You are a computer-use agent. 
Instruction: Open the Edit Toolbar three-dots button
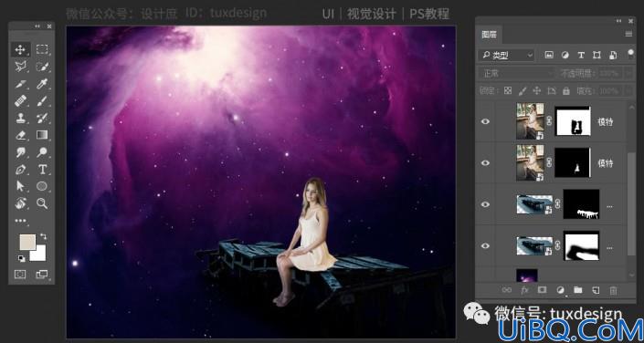point(20,221)
